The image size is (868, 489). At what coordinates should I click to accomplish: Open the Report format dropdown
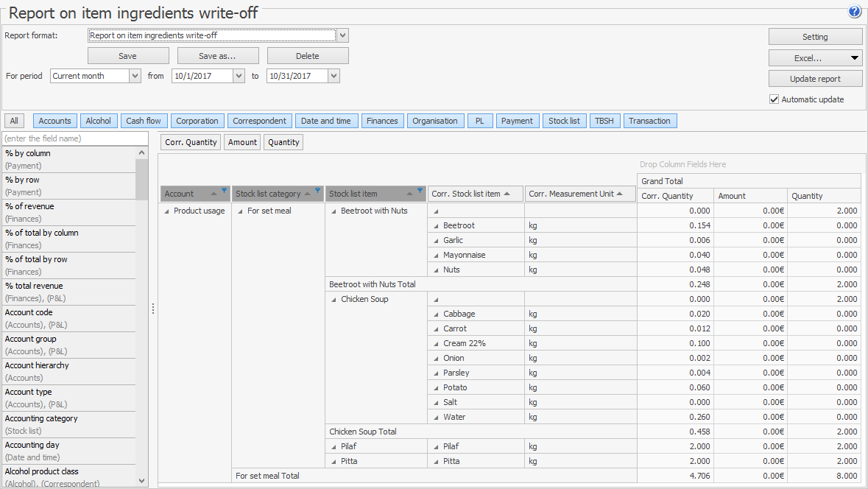point(342,35)
